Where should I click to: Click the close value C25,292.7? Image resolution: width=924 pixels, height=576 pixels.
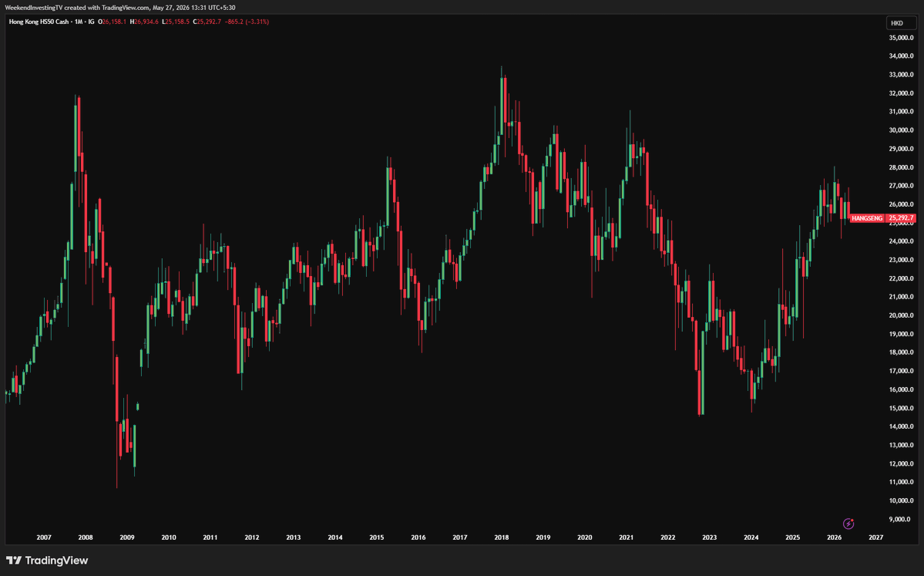207,22
